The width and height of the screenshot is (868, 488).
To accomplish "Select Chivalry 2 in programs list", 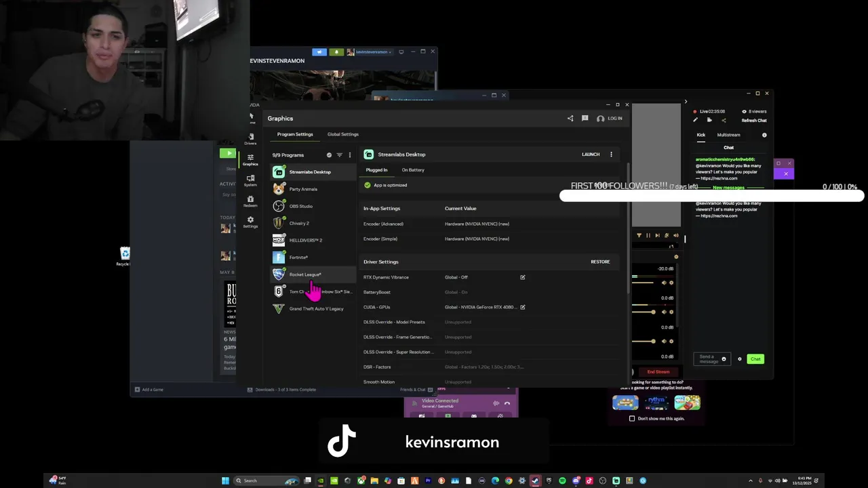I will click(313, 223).
